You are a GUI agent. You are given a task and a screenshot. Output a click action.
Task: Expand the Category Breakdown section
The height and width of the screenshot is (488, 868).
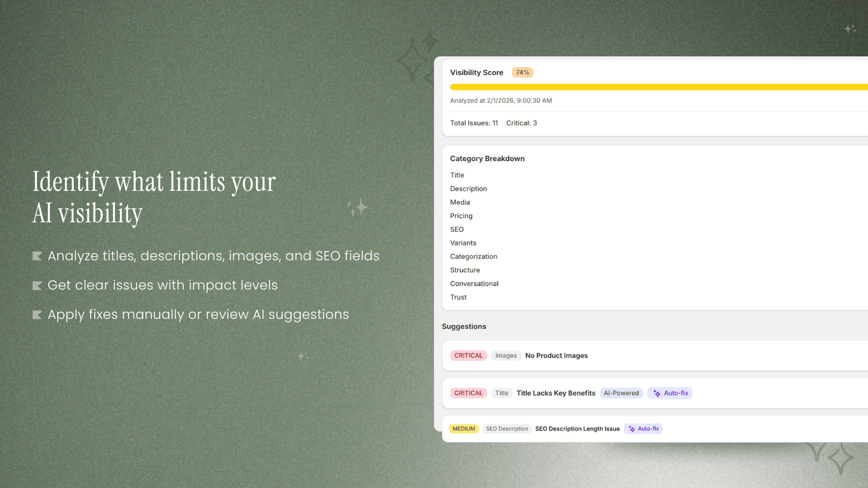487,158
